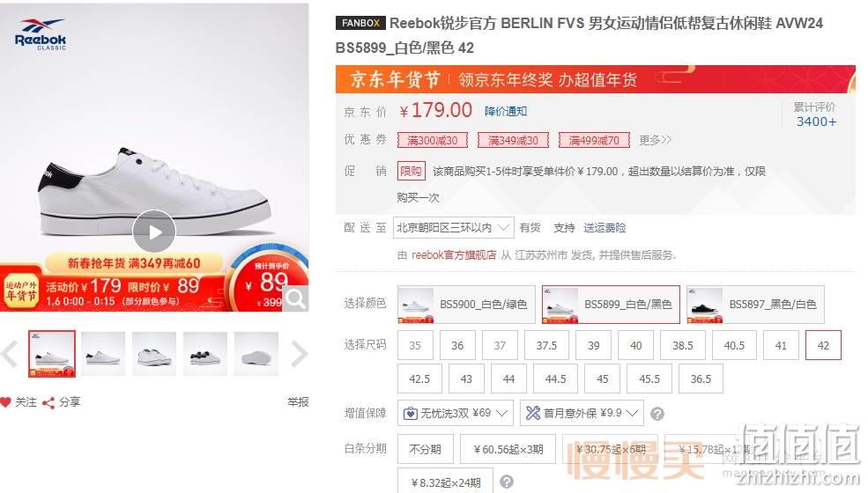Show next thumbnails with right arrow
Screen dimensions: 868x493
[299, 354]
